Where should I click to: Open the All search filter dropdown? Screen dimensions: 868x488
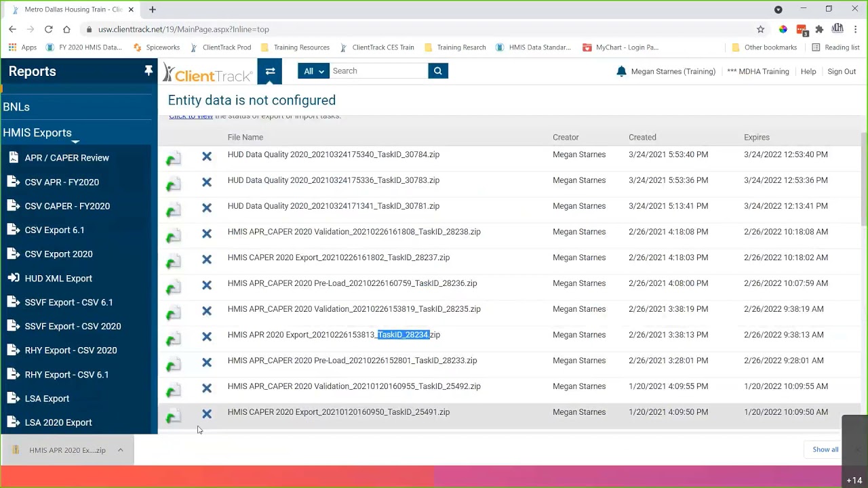tap(313, 71)
